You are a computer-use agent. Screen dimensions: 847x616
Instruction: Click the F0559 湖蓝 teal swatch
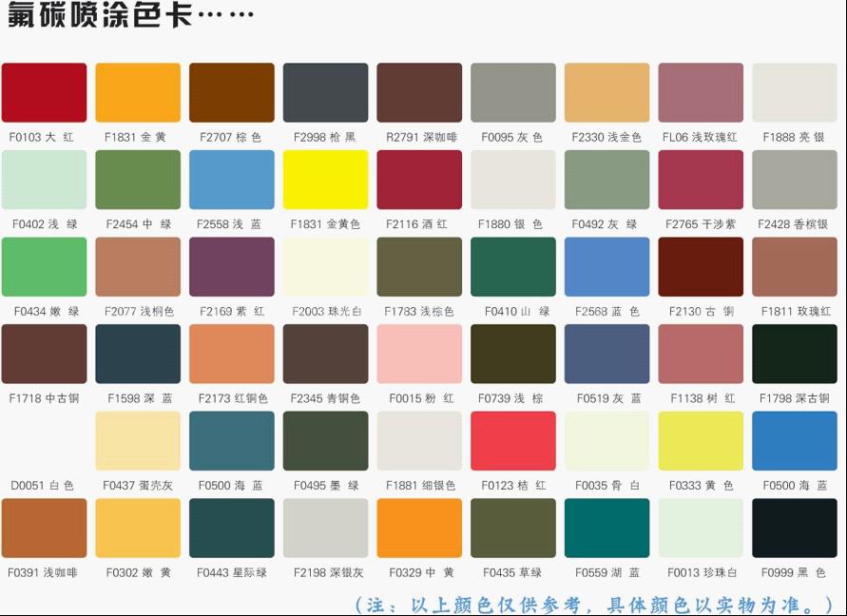(x=606, y=528)
